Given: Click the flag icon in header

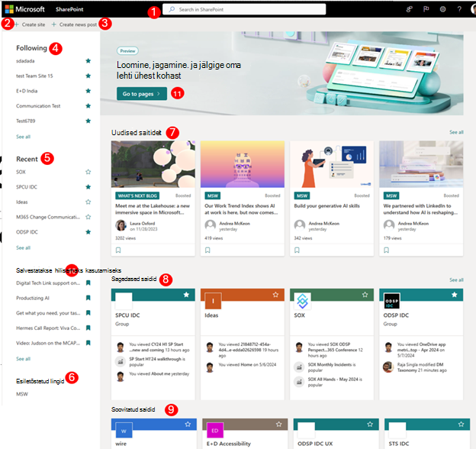Looking at the screenshot, I should (x=426, y=9).
